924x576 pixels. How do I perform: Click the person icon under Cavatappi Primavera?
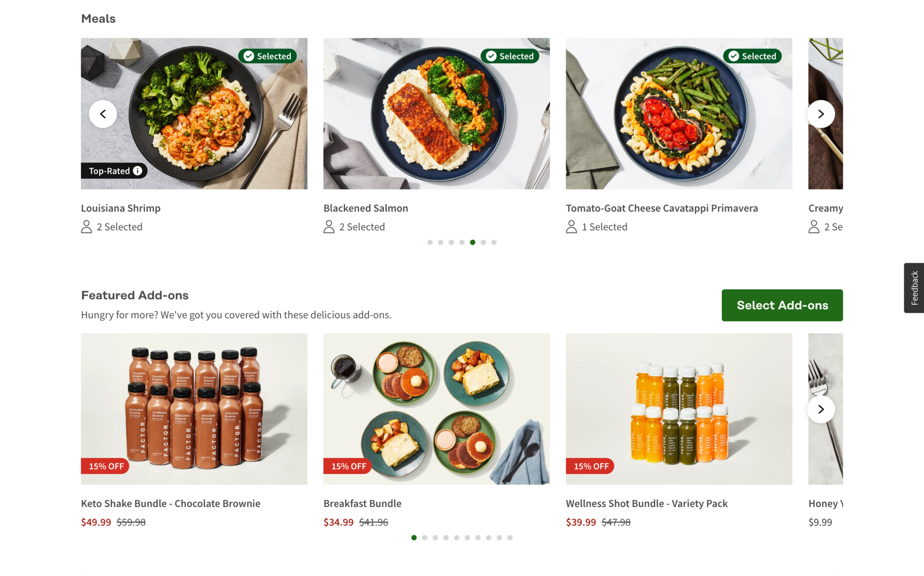coord(571,227)
